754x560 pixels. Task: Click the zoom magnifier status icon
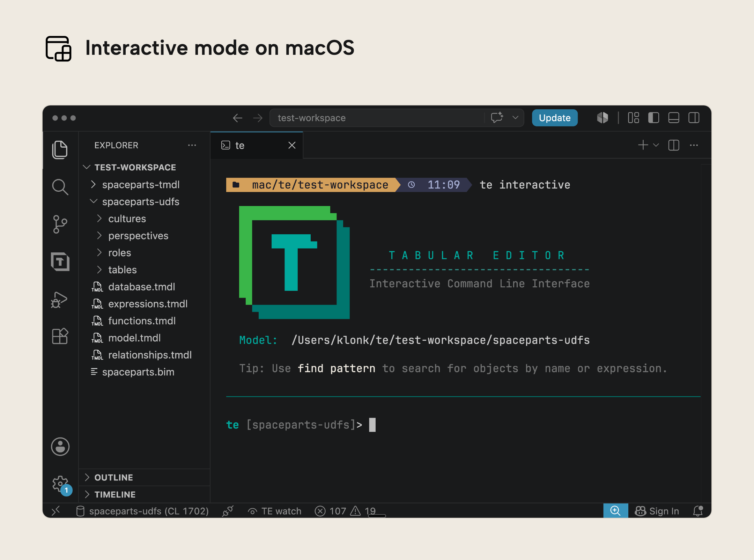(x=615, y=511)
